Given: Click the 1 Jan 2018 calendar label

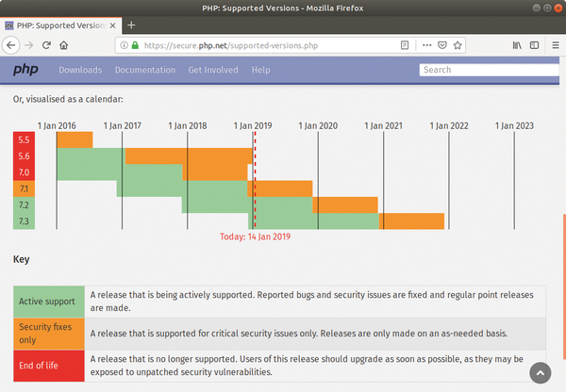Looking at the screenshot, I should tap(188, 125).
